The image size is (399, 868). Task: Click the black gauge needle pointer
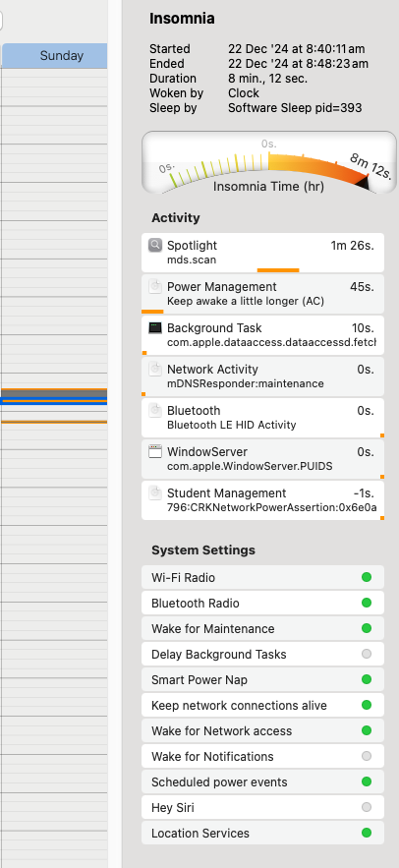(362, 183)
